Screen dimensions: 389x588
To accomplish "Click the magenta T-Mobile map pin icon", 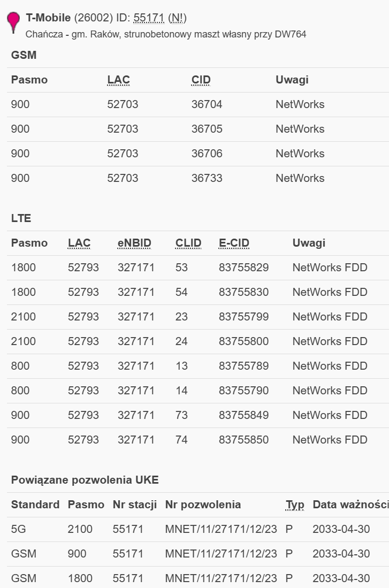I will 13,22.
